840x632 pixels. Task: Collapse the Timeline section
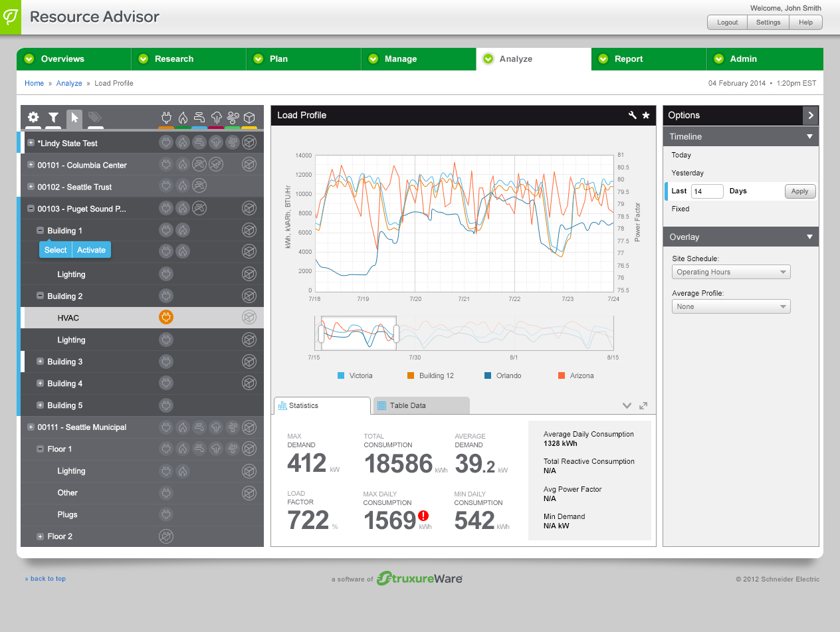(809, 136)
